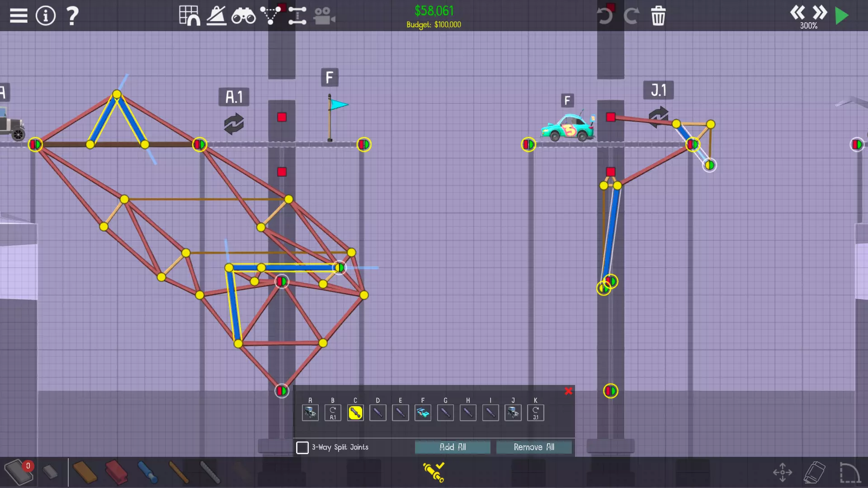Select phase A vehicle slot
This screenshot has height=488, width=868.
(310, 413)
